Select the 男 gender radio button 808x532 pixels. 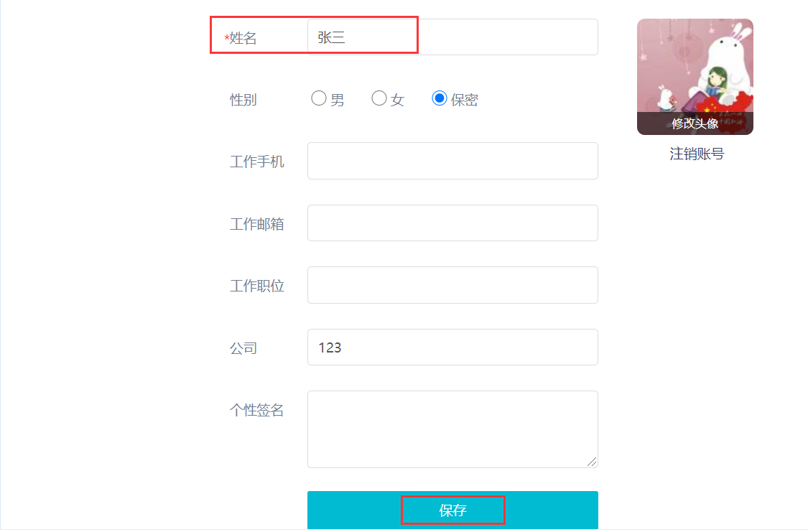[x=317, y=98]
